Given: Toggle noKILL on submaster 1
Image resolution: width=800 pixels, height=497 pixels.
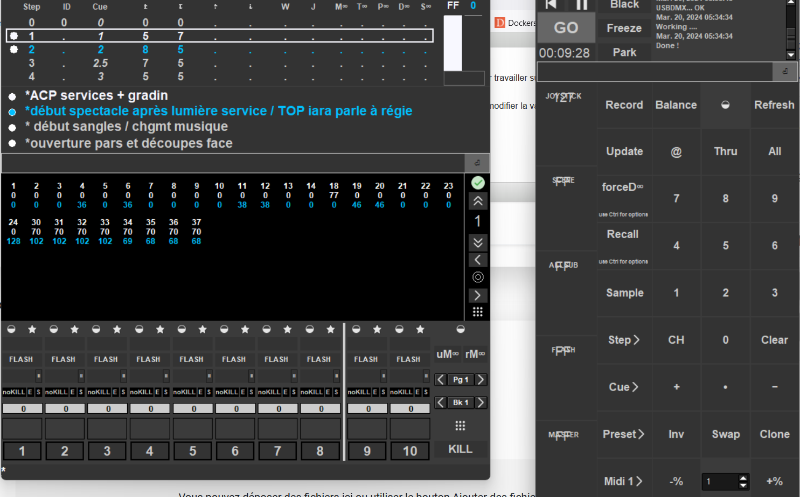Looking at the screenshot, I should tap(14, 392).
